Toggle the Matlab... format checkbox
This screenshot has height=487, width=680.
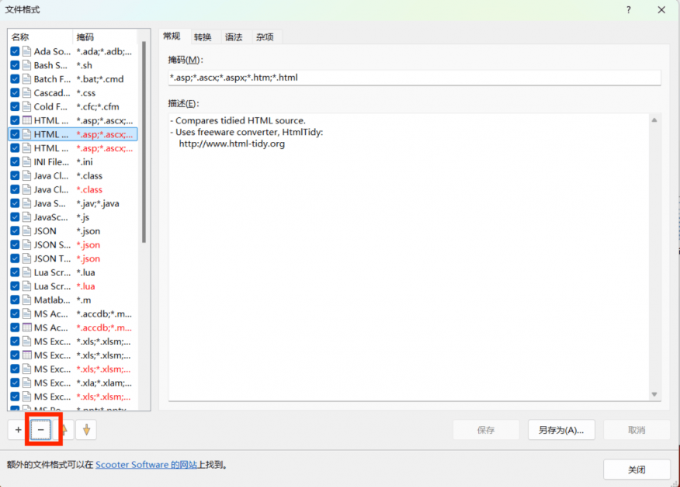[x=15, y=300]
